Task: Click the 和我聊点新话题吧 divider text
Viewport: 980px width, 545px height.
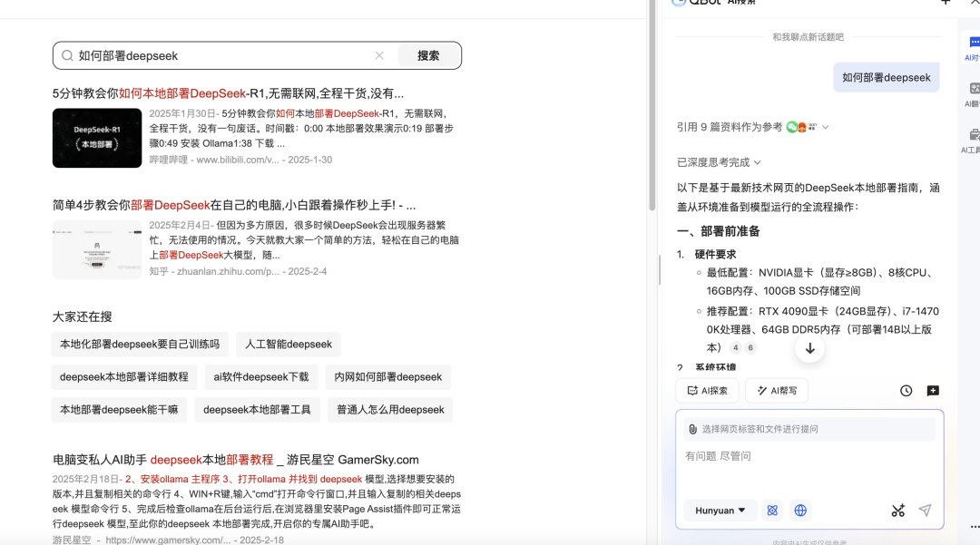Action: point(808,37)
